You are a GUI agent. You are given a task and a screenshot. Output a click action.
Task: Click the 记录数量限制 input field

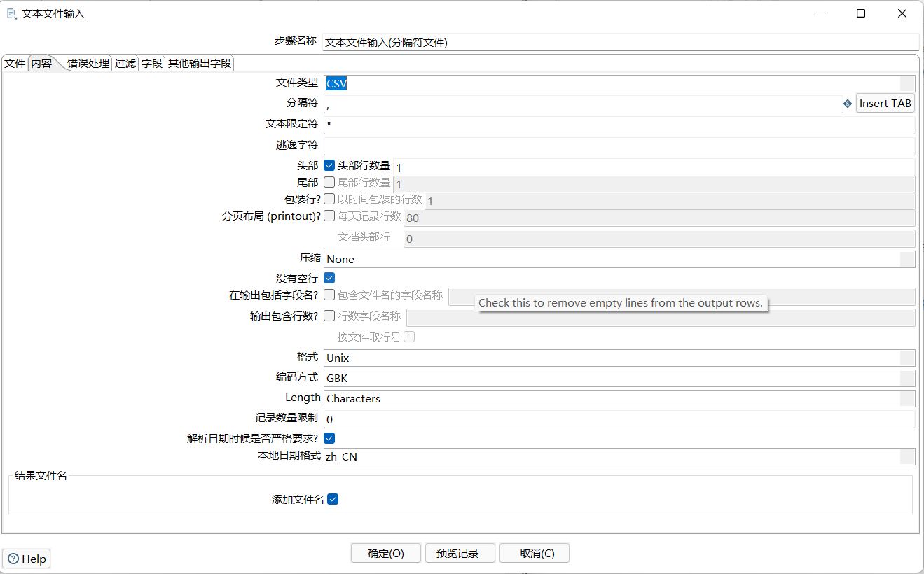point(619,419)
